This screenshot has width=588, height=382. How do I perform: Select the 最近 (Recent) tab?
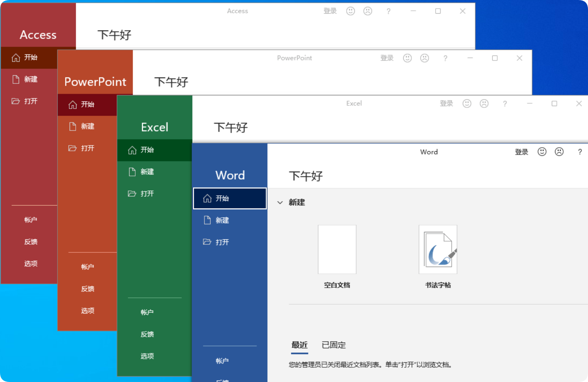pos(299,345)
